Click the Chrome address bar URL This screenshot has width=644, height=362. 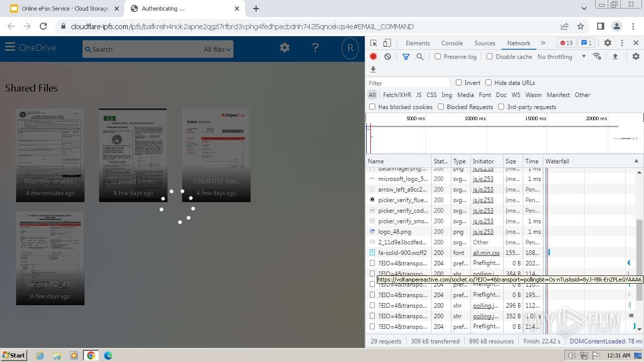(243, 27)
